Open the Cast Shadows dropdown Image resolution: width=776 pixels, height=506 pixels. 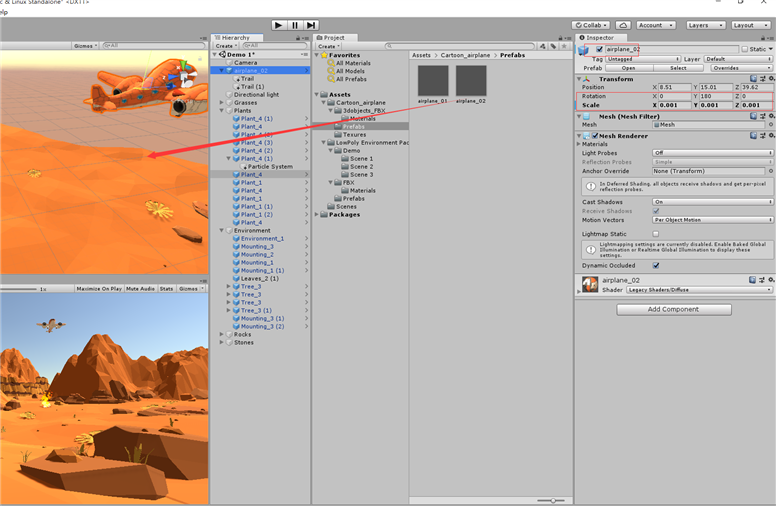(x=712, y=202)
